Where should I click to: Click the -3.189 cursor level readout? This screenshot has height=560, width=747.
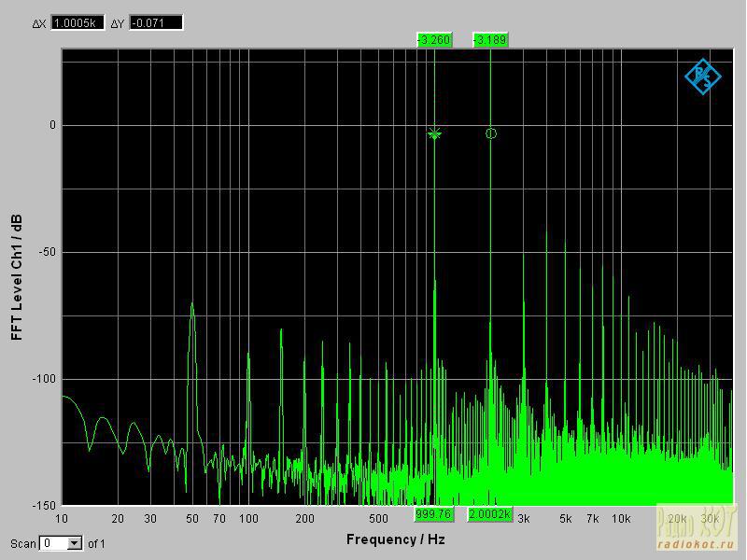point(491,39)
